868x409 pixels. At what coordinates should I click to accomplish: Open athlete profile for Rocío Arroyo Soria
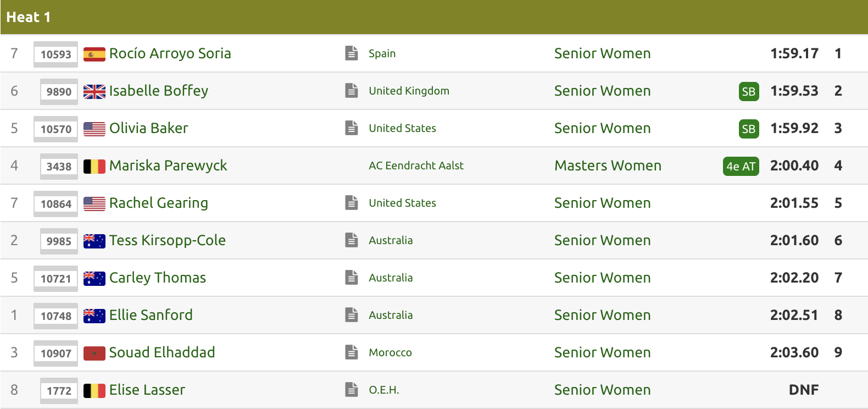[170, 53]
